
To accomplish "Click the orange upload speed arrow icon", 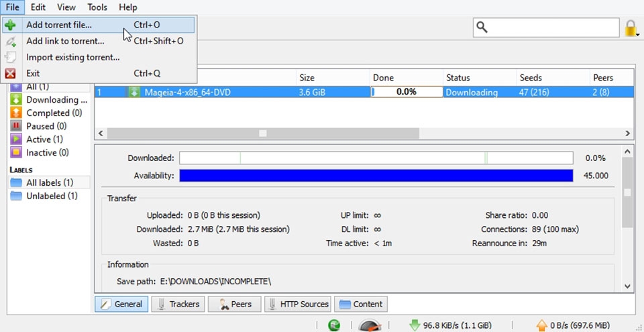I will pyautogui.click(x=542, y=325).
